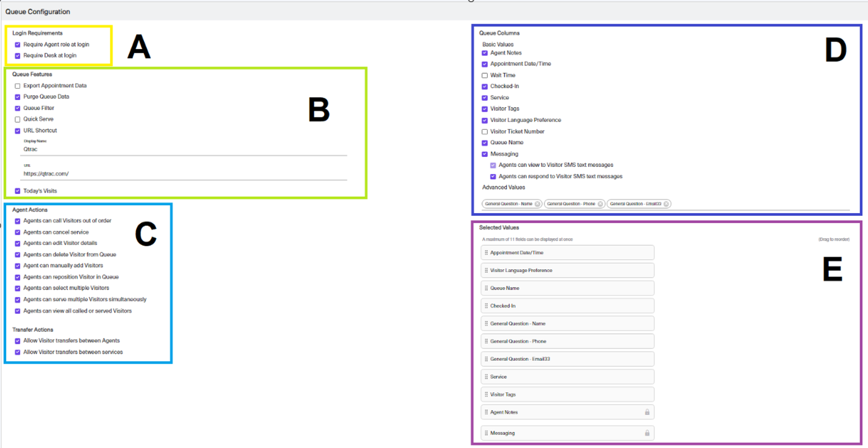Click the drag handle beside Visitor Tags

pos(485,394)
